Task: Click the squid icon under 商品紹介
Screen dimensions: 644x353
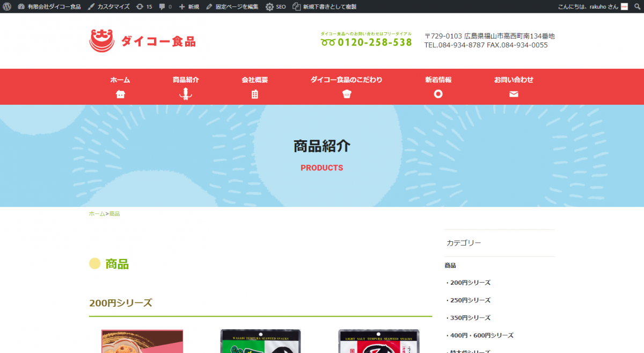Action: [186, 94]
